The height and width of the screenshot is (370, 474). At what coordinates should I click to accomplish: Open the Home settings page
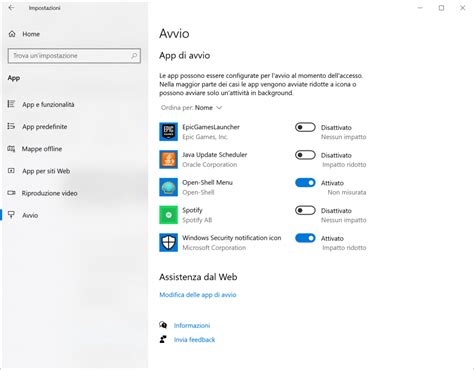coord(31,34)
